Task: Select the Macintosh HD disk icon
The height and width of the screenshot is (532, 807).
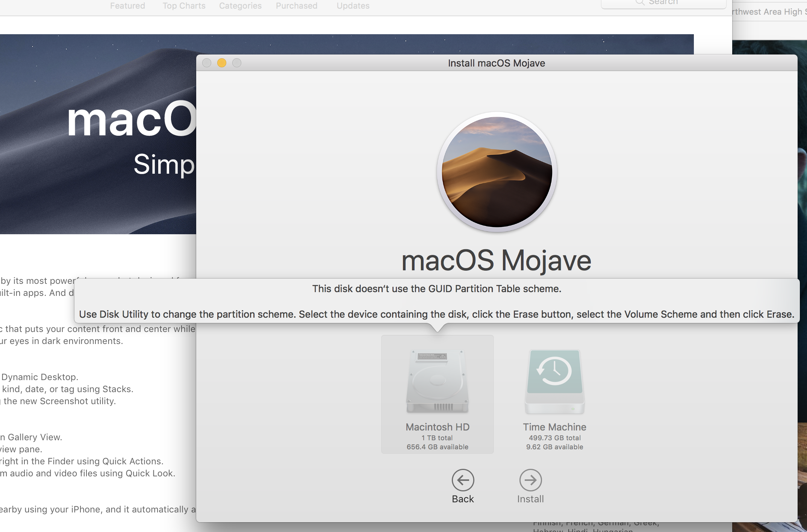Action: [x=438, y=382]
